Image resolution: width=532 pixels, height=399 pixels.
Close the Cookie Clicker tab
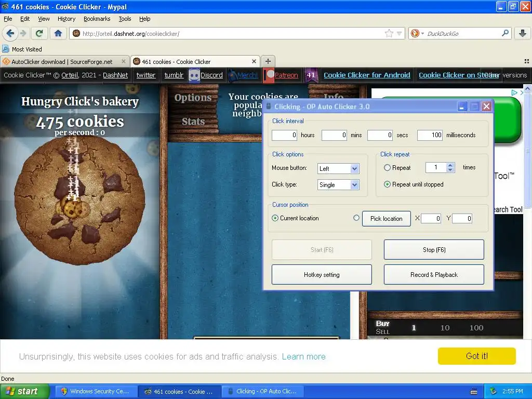pyautogui.click(x=254, y=61)
